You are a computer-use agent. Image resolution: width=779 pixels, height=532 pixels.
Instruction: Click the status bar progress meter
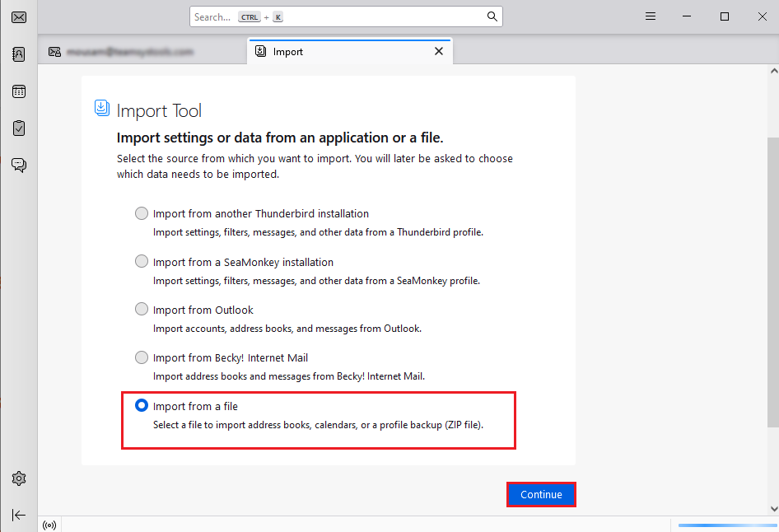[x=728, y=525]
